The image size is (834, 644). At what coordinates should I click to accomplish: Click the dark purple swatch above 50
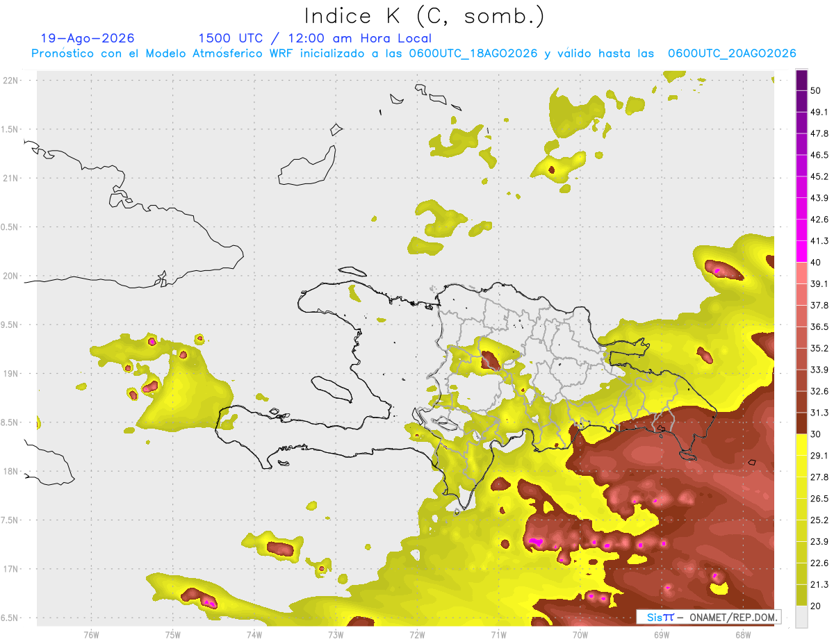click(x=801, y=81)
